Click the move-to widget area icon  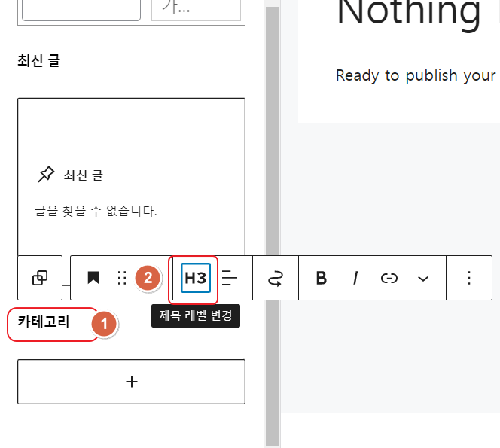[275, 279]
